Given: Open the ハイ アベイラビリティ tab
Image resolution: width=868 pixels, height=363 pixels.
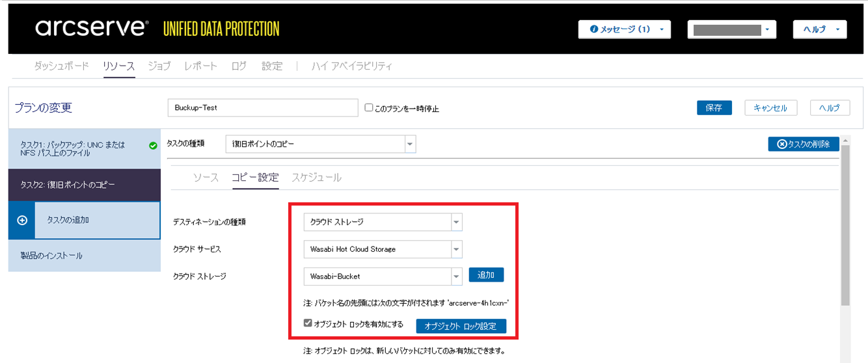Looking at the screenshot, I should tap(352, 66).
